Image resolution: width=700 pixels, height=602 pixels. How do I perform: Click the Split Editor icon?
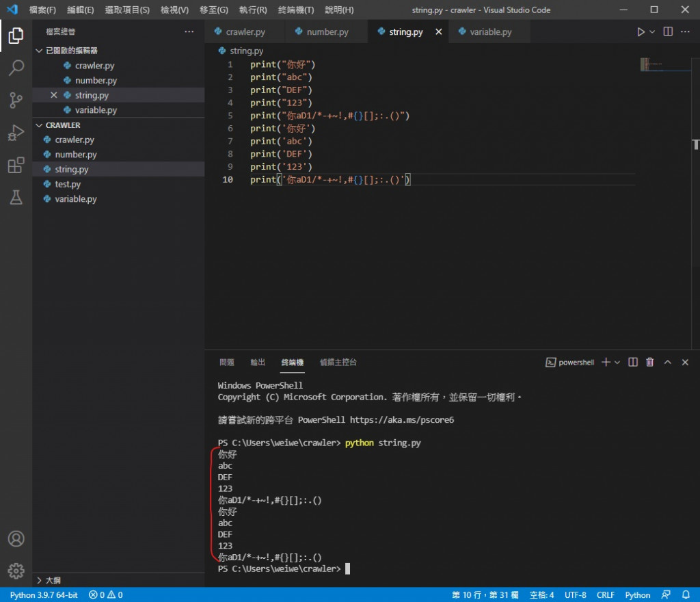pos(668,32)
